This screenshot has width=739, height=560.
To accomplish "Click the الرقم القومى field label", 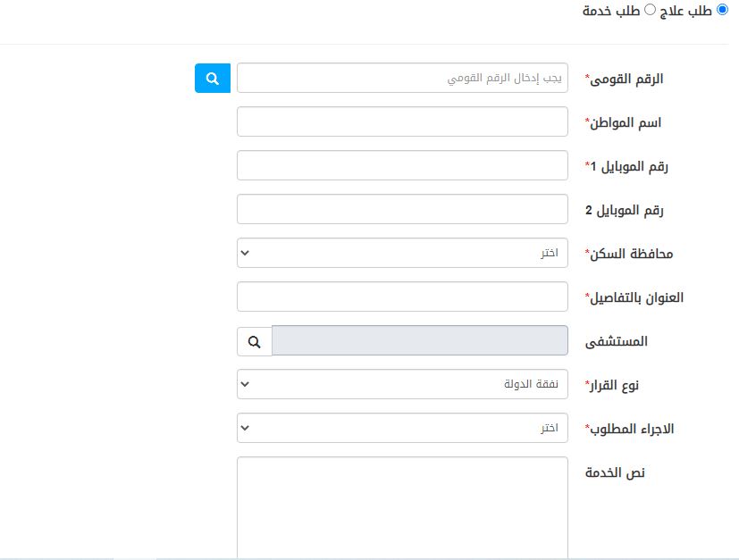I will point(625,79).
